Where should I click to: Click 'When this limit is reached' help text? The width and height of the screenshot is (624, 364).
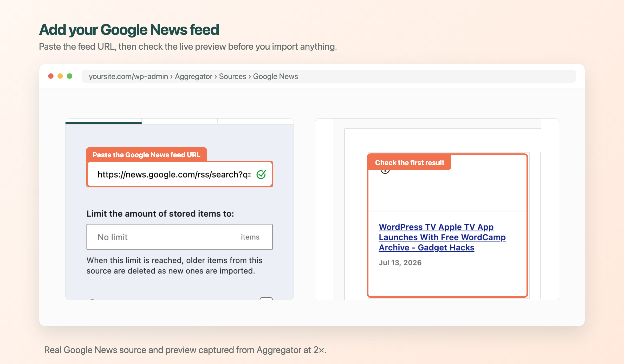[x=174, y=265]
